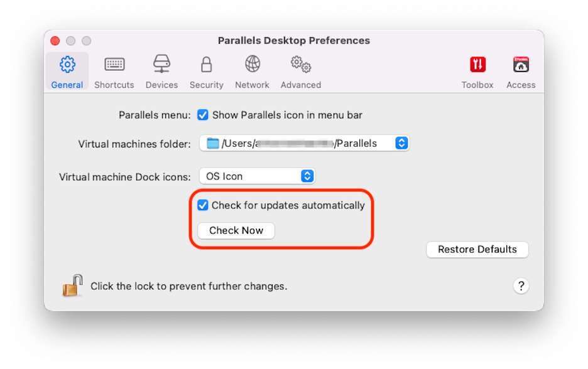
Task: Disable Show Parallels icon in menu bar
Action: (202, 115)
